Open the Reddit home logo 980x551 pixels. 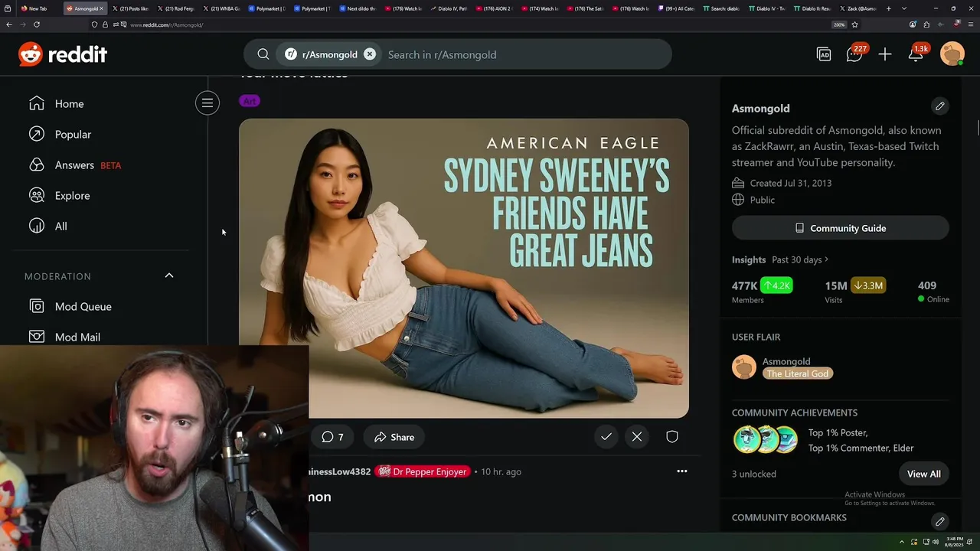pyautogui.click(x=63, y=54)
